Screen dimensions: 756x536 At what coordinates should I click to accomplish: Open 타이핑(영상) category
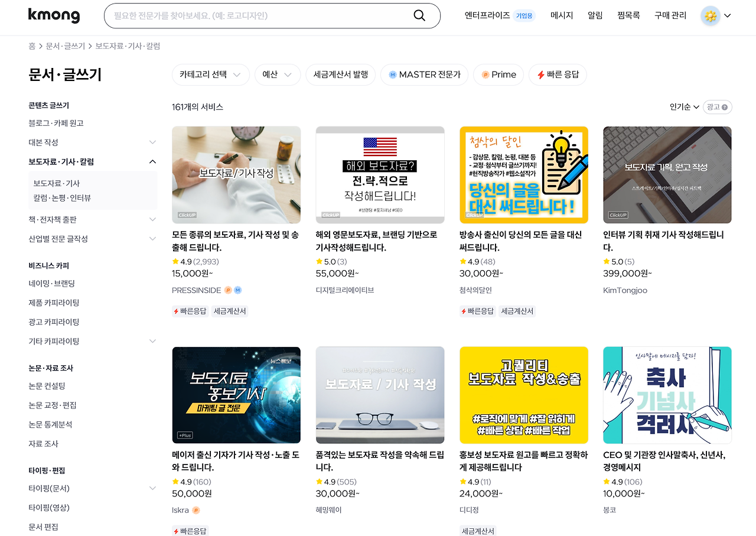tap(49, 508)
